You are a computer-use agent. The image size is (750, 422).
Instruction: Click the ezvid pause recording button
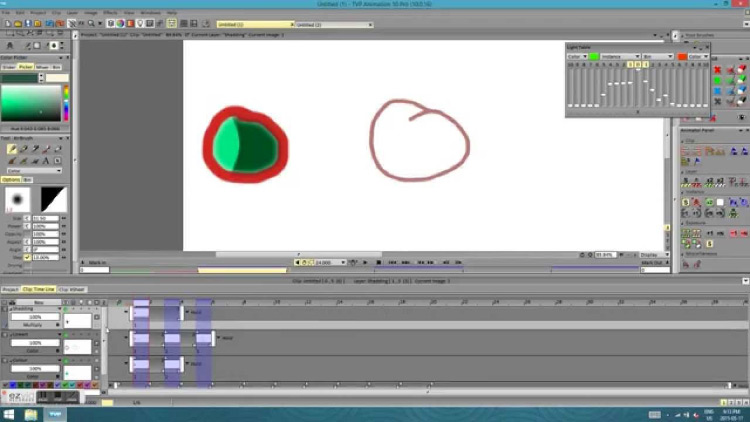43,397
